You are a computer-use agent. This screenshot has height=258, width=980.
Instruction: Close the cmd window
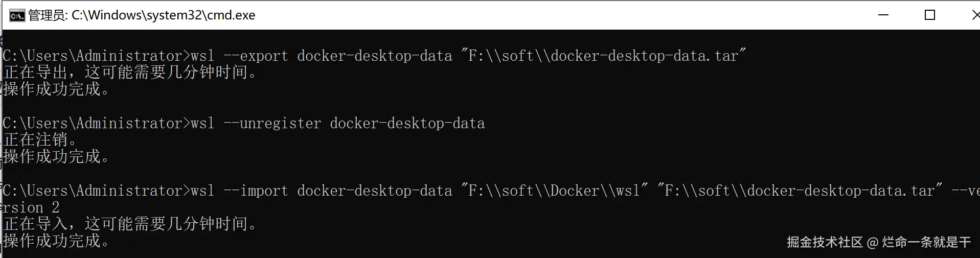tap(975, 15)
